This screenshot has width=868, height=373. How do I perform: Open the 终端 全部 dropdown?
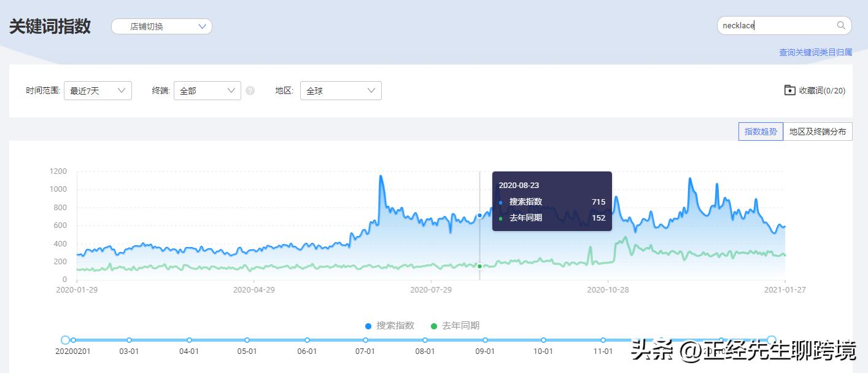pos(207,91)
